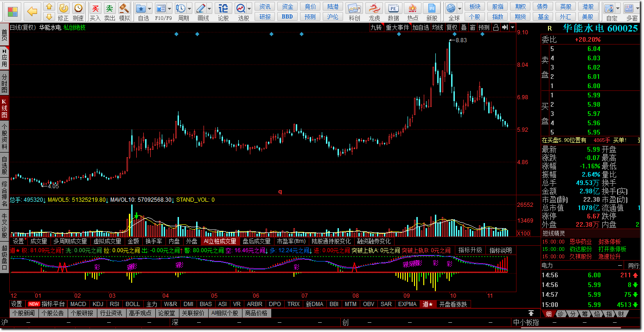This screenshot has width=644, height=332.
Task: Click the 板块 sector button
Action: (x=475, y=6)
